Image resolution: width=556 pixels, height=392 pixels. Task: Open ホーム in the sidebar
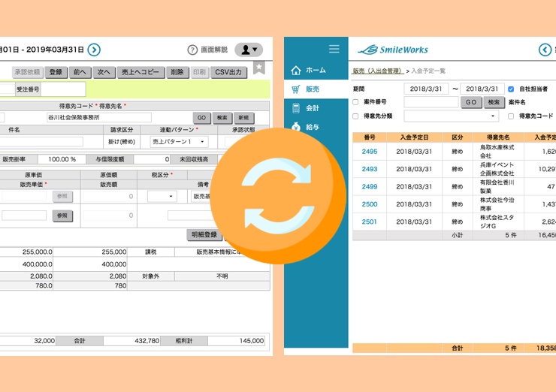point(316,70)
